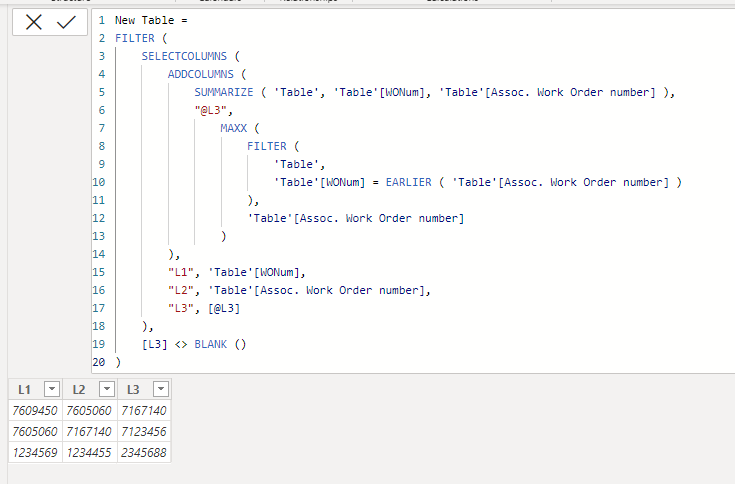The height and width of the screenshot is (484, 735).
Task: Click the SELECTCOLUMNS function on line 3
Action: 184,56
